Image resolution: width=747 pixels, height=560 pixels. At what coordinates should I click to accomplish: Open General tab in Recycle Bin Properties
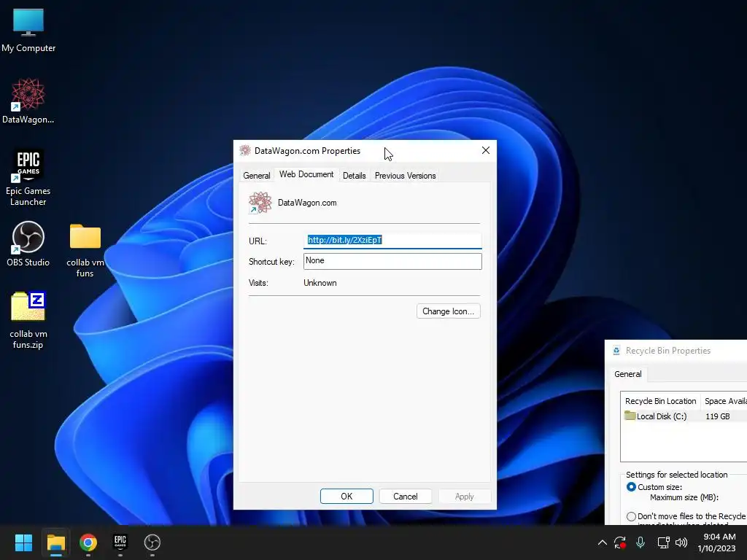click(x=628, y=374)
